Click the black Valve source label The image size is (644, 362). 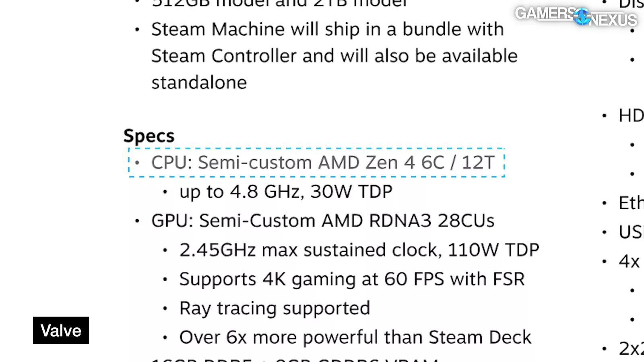click(x=61, y=331)
